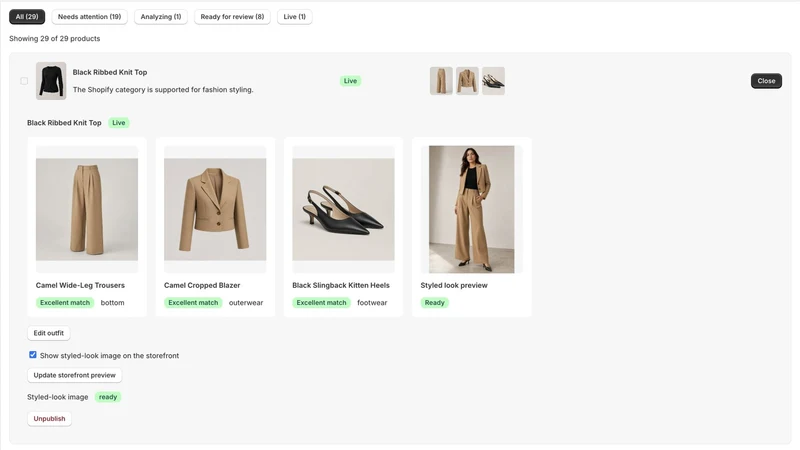800x450 pixels.
Task: Click Excellent match badge for Slingback Kitten Heels
Action: click(321, 303)
